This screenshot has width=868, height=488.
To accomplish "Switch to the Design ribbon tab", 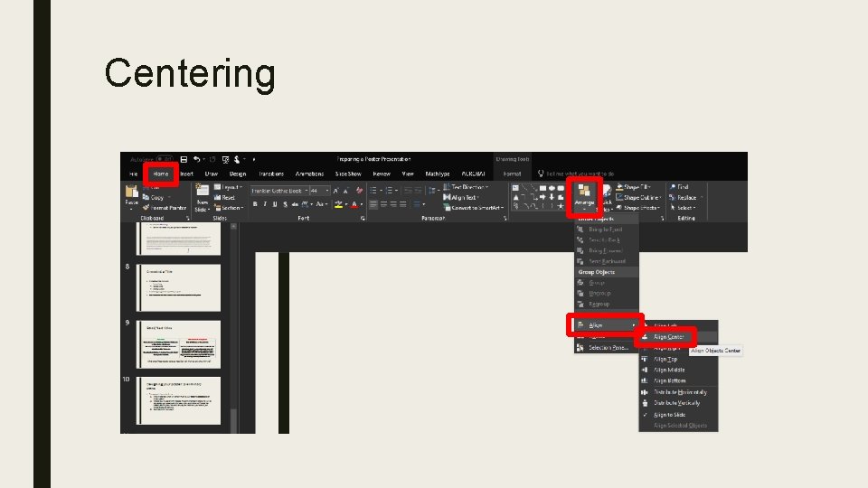I will click(238, 174).
